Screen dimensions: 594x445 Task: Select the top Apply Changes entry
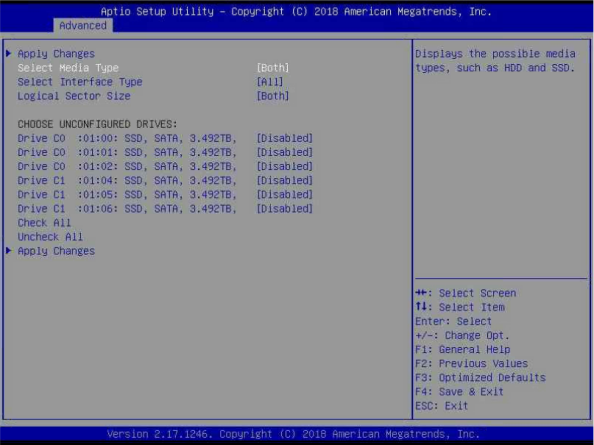tap(56, 54)
